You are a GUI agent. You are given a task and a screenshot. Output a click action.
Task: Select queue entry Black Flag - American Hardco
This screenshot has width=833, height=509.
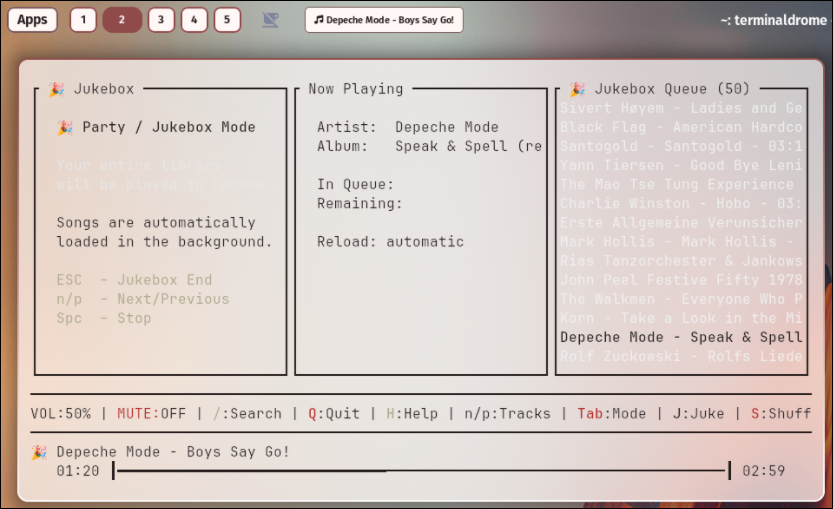[x=681, y=127]
